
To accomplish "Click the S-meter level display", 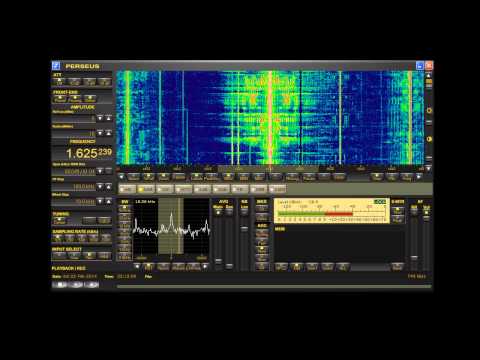I will (x=332, y=211).
